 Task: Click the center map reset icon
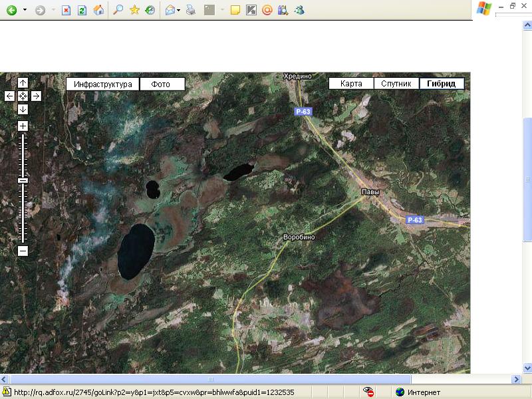click(x=23, y=96)
